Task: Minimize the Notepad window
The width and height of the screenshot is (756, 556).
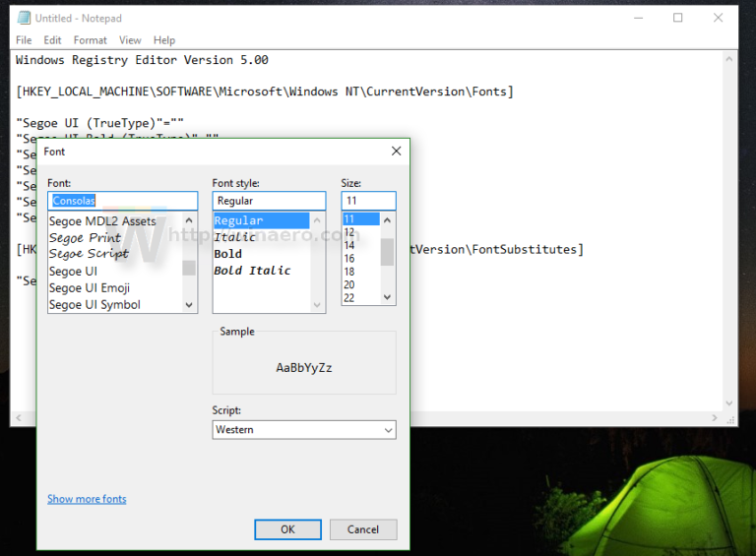Action: click(x=638, y=19)
